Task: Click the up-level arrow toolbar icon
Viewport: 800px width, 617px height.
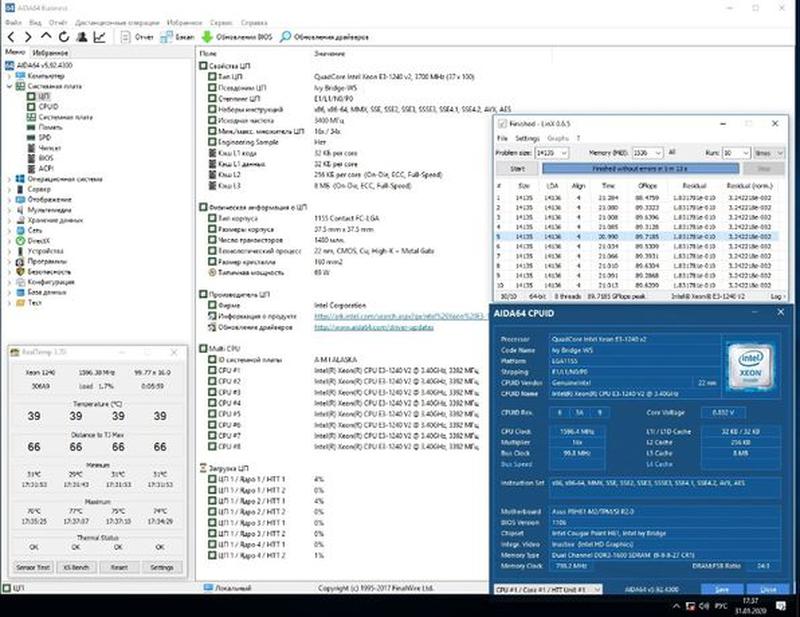Action: coord(46,36)
